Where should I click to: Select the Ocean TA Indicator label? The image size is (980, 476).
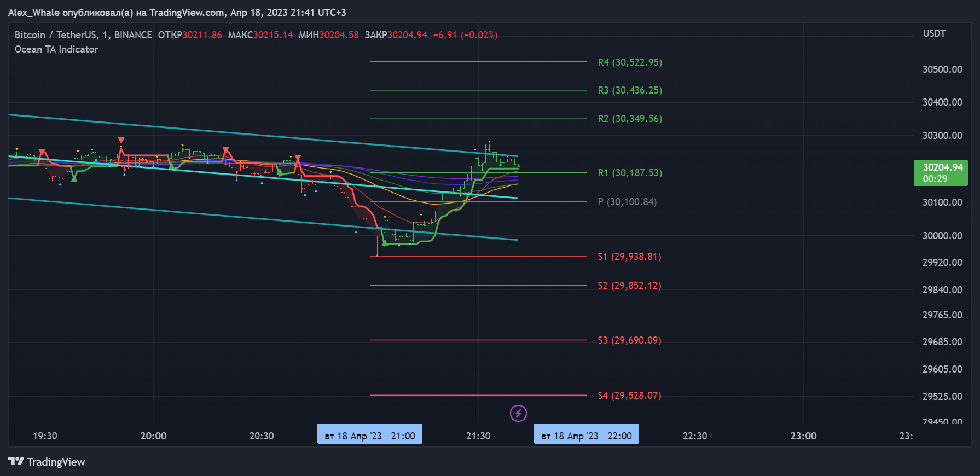tap(56, 49)
